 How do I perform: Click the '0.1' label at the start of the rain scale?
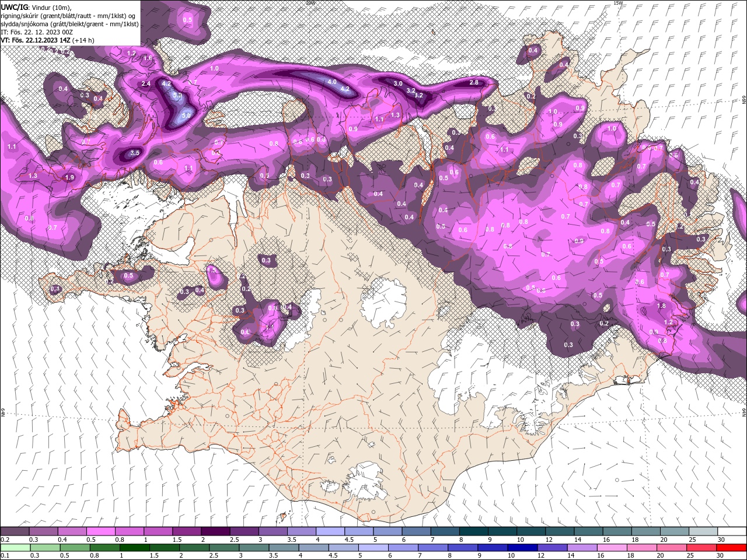coord(5,556)
